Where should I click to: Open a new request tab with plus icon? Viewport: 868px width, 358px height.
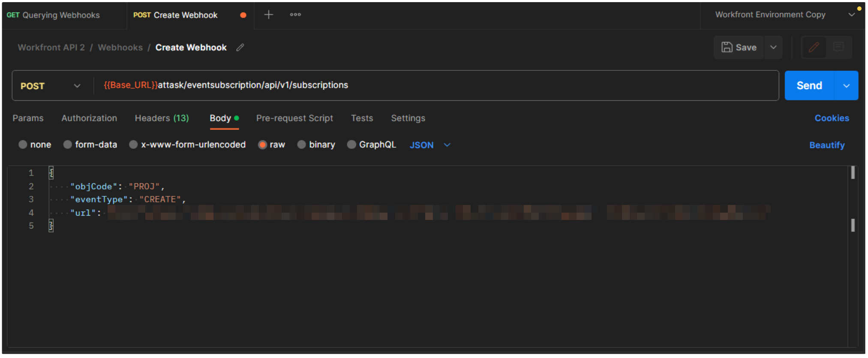coord(268,15)
